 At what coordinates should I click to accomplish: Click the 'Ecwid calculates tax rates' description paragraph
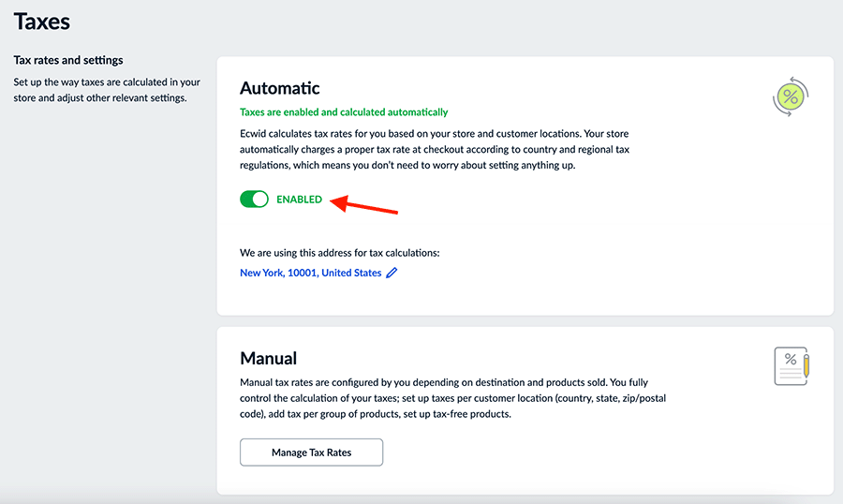435,150
